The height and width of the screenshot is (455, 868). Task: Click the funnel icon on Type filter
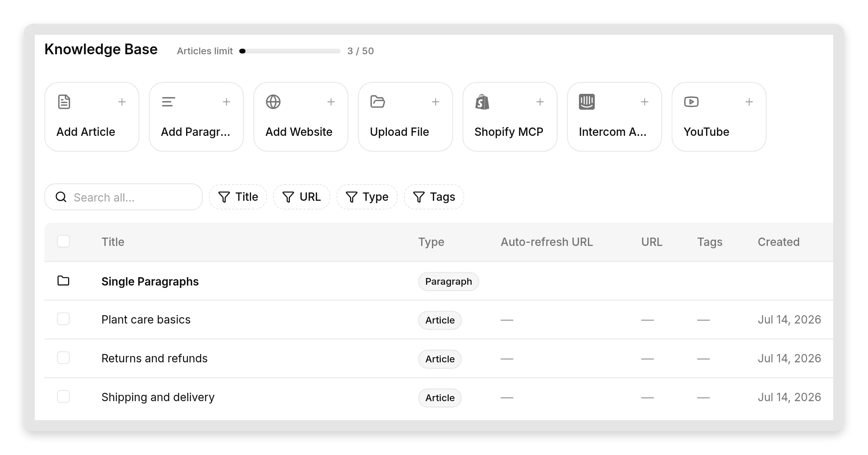tap(352, 197)
